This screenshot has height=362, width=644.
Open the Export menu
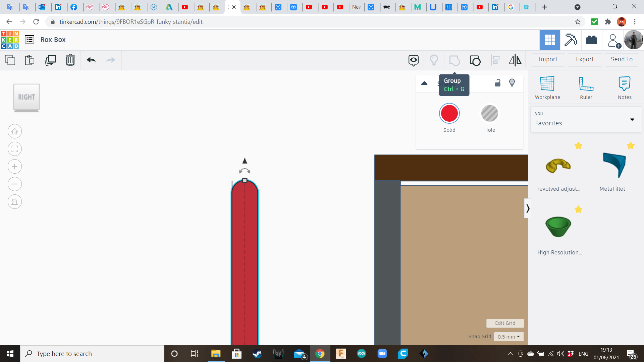tap(585, 59)
